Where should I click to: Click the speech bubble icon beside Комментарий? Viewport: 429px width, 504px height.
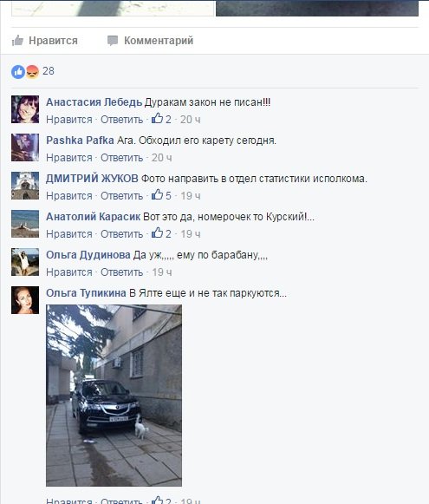(x=113, y=41)
